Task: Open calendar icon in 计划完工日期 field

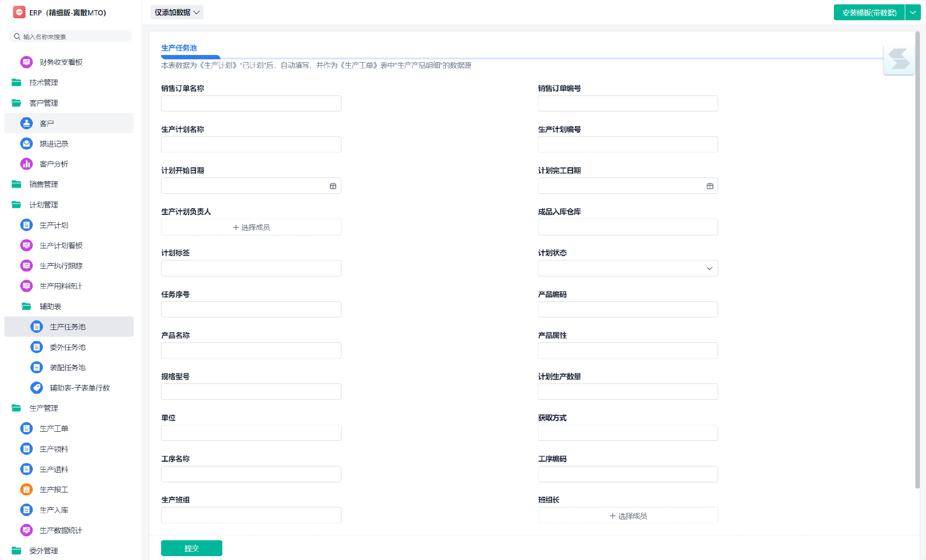Action: 709,186
